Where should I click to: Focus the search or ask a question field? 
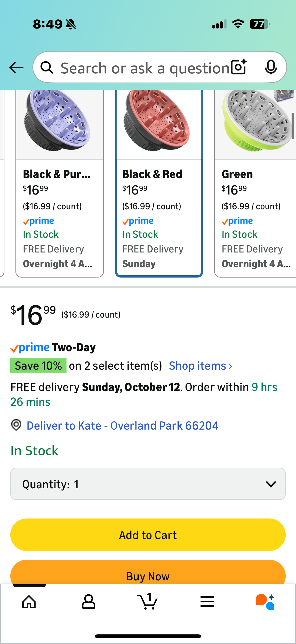tap(145, 68)
